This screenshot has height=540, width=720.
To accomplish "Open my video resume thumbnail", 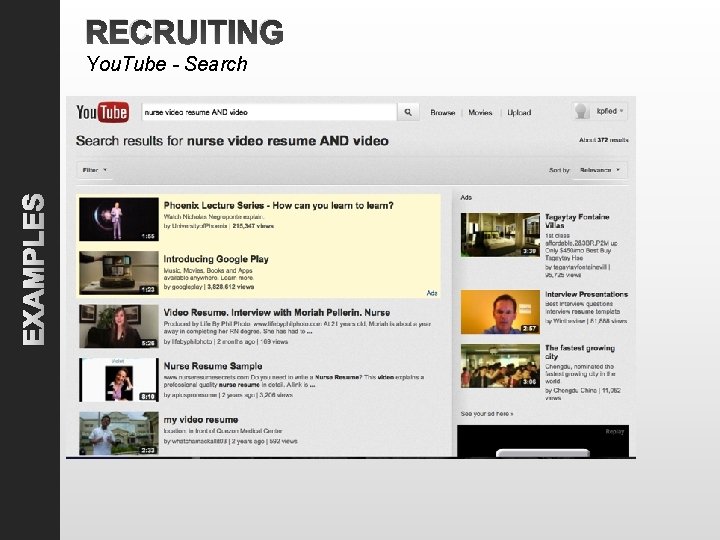I will [119, 433].
